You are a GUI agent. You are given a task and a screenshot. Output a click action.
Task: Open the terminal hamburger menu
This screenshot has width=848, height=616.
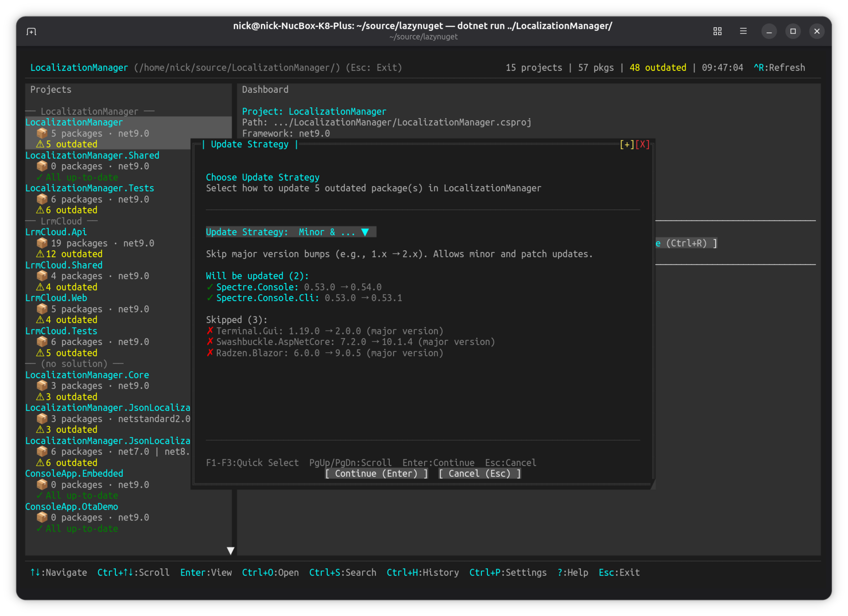coord(743,31)
